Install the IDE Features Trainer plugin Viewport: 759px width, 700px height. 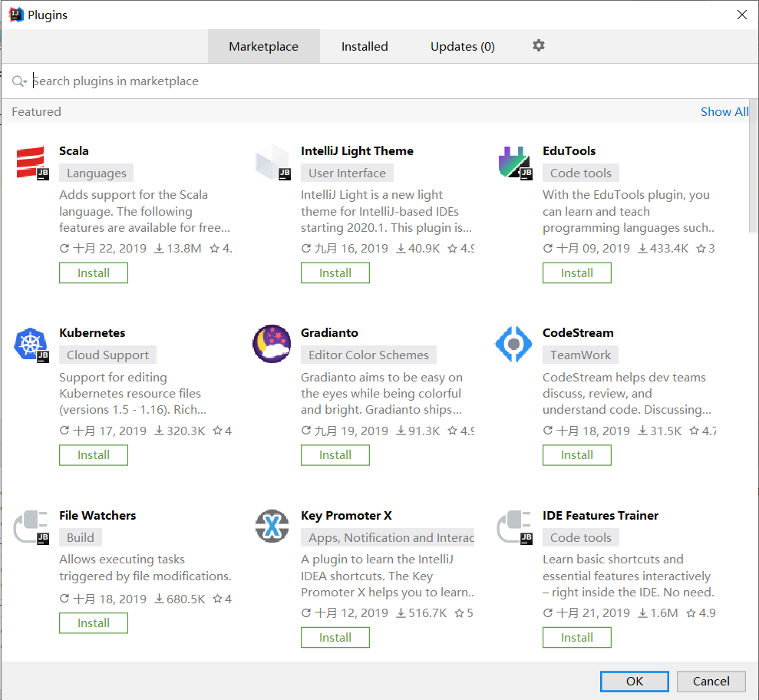pyautogui.click(x=576, y=638)
